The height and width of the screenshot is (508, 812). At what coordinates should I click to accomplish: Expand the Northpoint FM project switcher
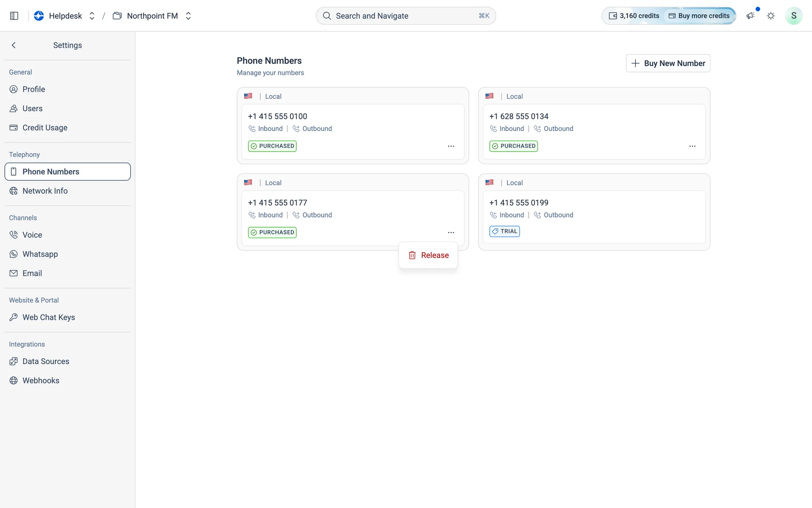(188, 16)
